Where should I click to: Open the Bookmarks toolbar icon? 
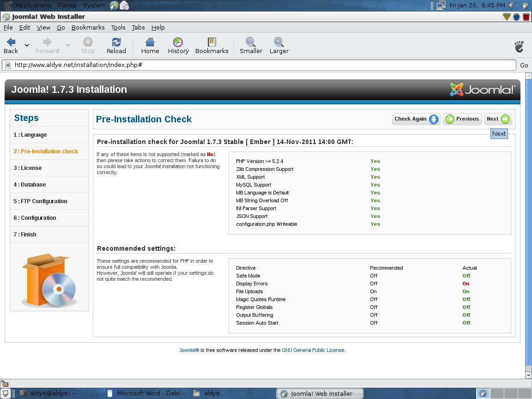tap(212, 46)
